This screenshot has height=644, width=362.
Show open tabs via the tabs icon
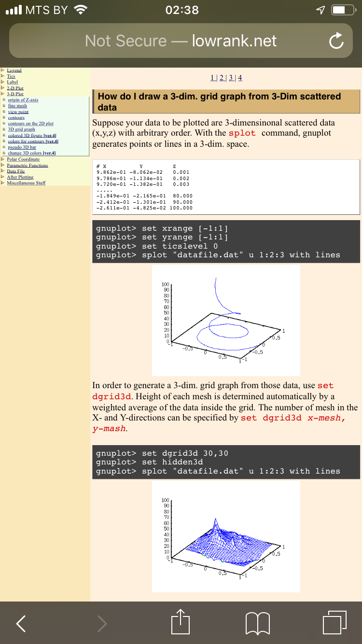pyautogui.click(x=334, y=622)
